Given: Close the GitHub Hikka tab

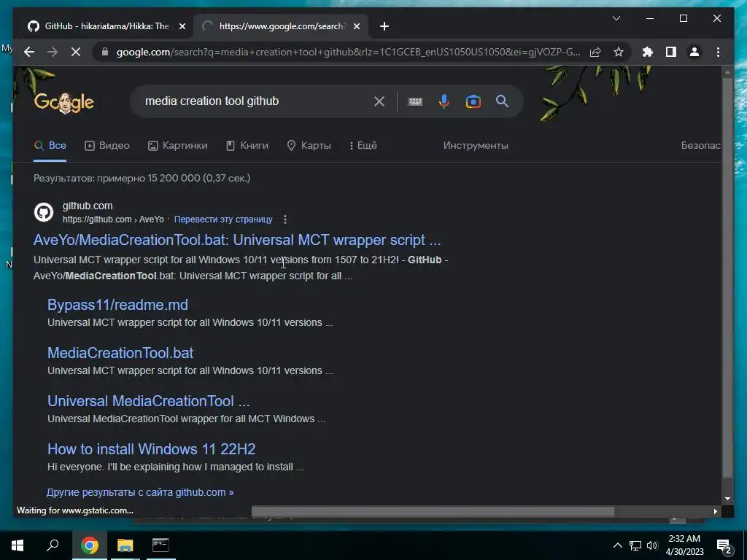Looking at the screenshot, I should pos(182,26).
